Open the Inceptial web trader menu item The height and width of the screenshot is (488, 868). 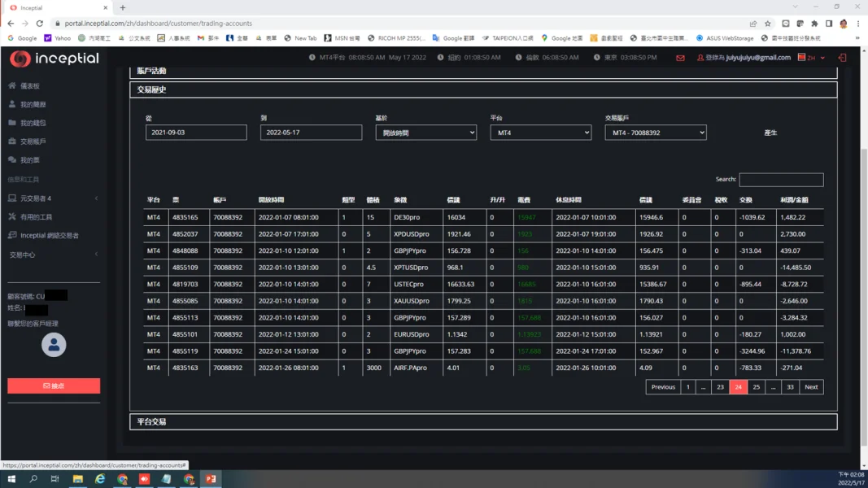[49, 236]
